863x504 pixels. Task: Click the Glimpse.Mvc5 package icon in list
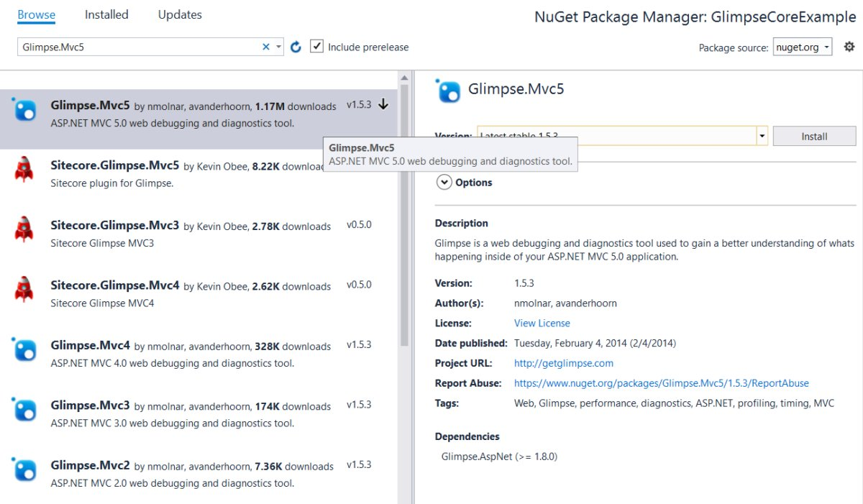(24, 110)
